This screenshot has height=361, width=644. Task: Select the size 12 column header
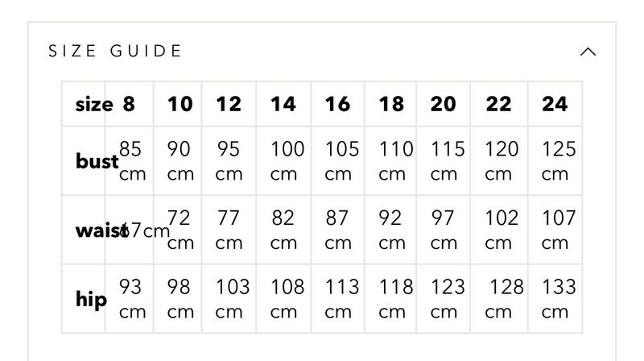pyautogui.click(x=229, y=104)
